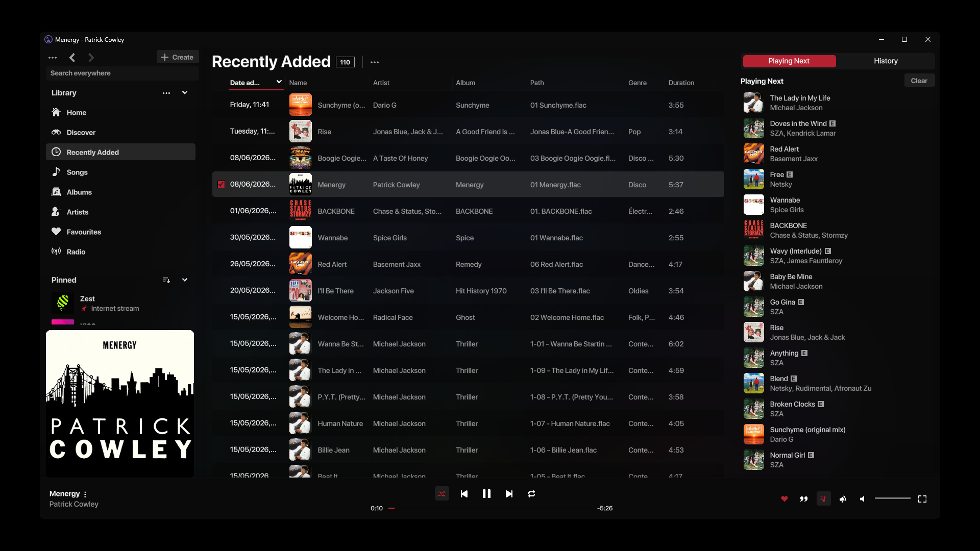Select the BACKBONE row cover

tap(301, 211)
